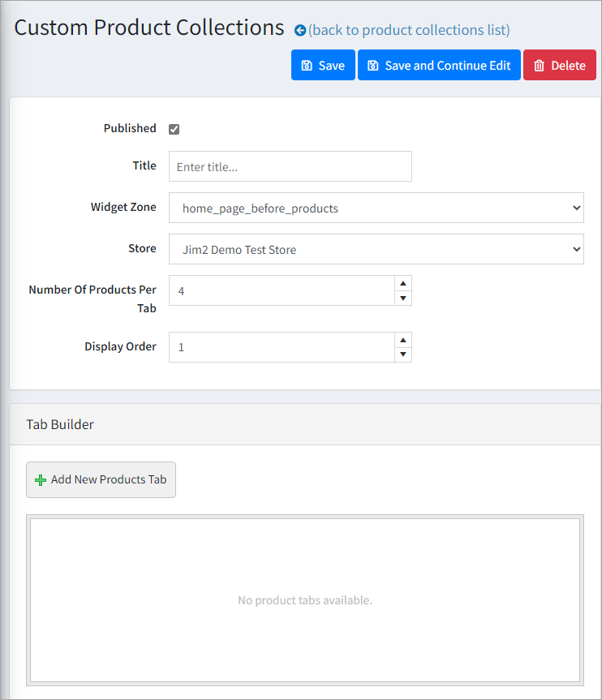The image size is (602, 700).
Task: Decrease the Display Order value
Action: 402,354
